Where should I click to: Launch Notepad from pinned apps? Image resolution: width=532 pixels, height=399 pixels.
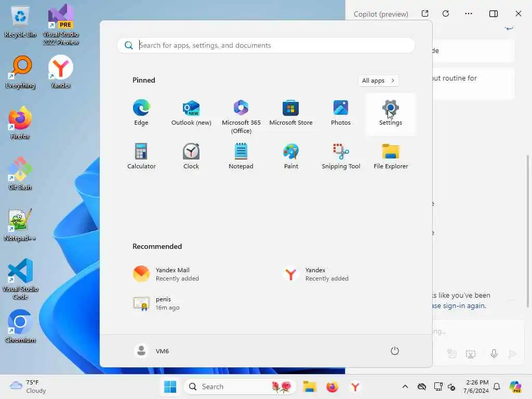(x=241, y=156)
